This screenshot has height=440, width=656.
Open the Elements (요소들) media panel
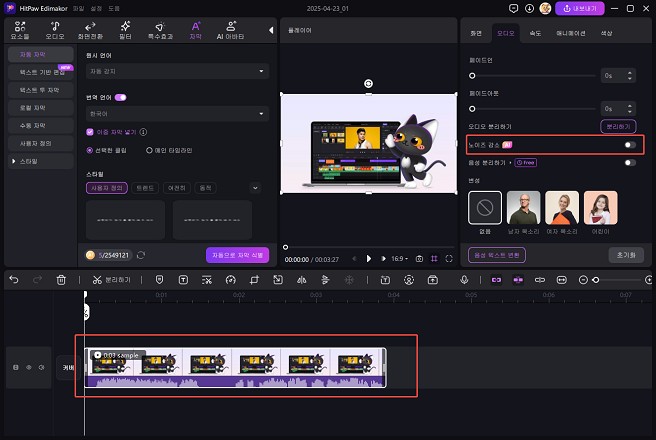point(20,30)
